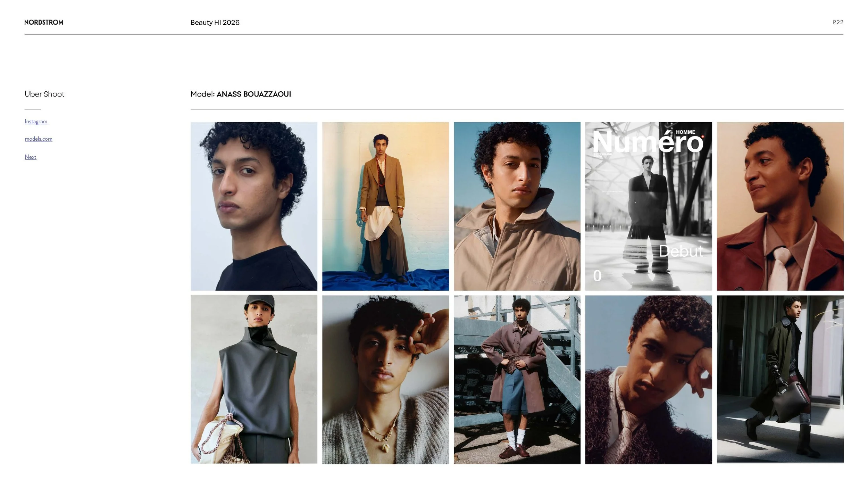Select the fuzzy burgundy jacket close-up photo
Image resolution: width=868 pixels, height=488 pixels.
click(x=648, y=379)
